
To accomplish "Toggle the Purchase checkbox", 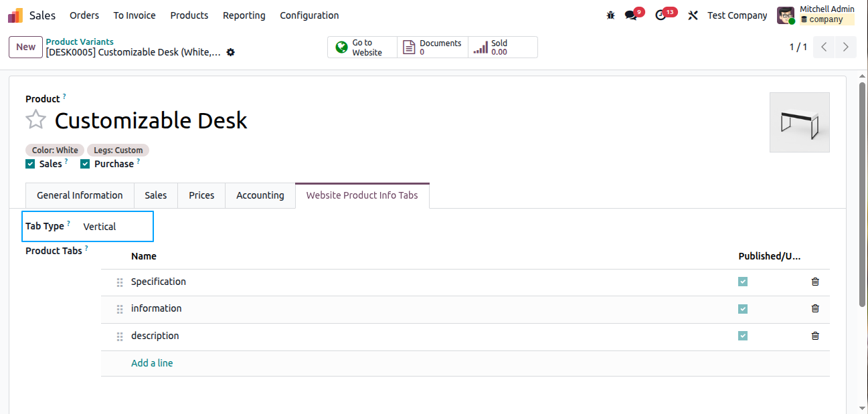I will 85,164.
